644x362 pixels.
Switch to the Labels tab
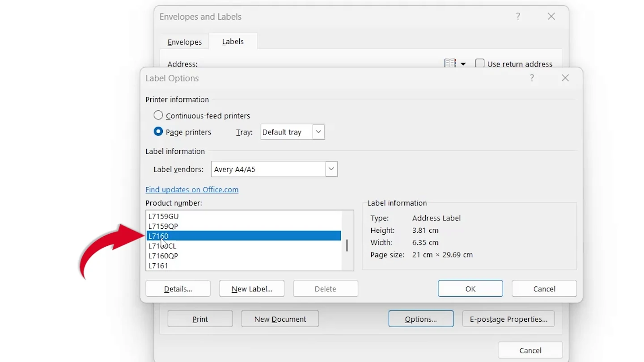(x=233, y=42)
